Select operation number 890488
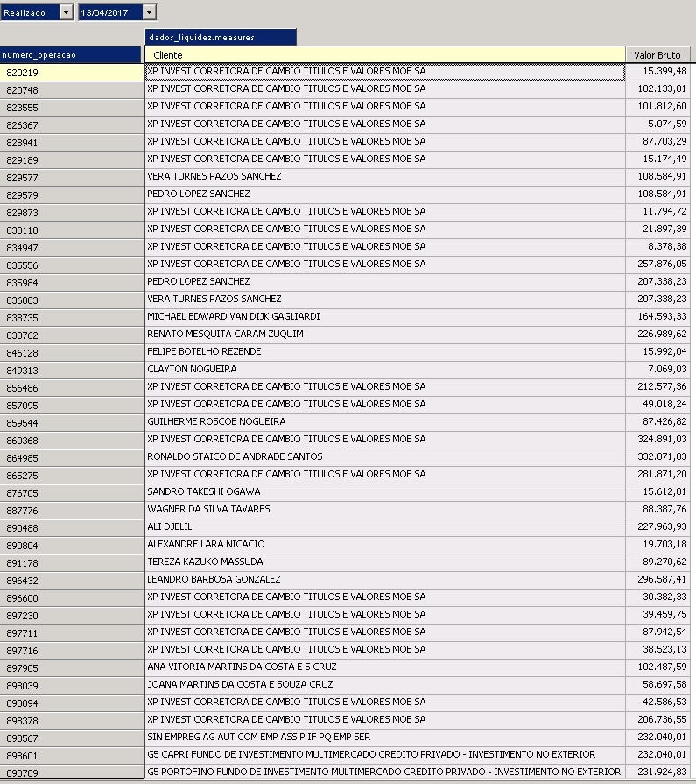This screenshot has width=696, height=784. 72,528
